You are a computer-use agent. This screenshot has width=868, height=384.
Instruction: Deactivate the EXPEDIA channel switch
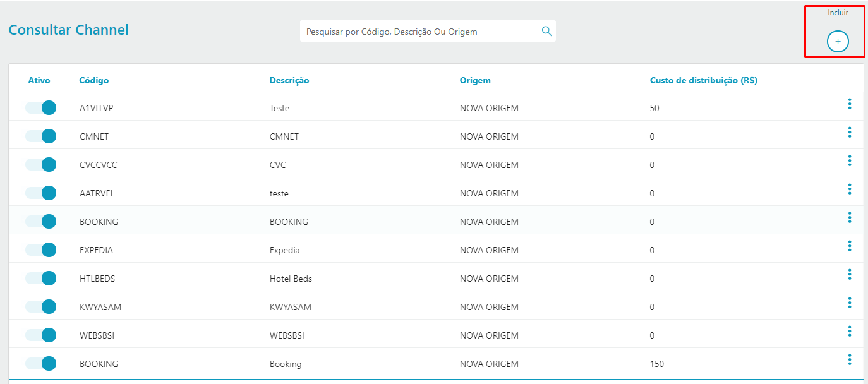click(x=41, y=250)
